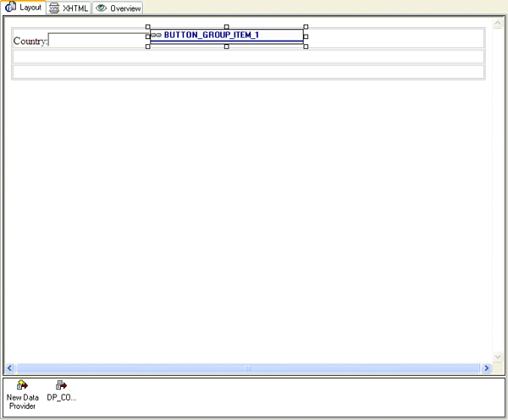Click the DP_CO... label text
Screen dimensions: 508x420
pos(62,397)
